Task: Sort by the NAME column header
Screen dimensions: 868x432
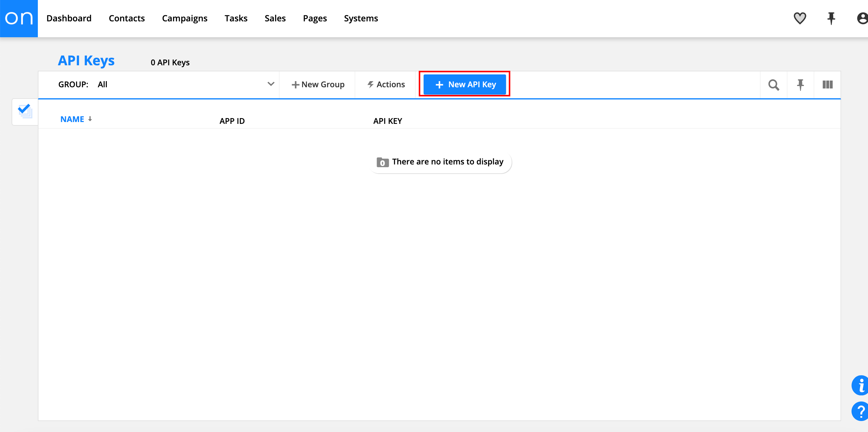Action: (76, 119)
